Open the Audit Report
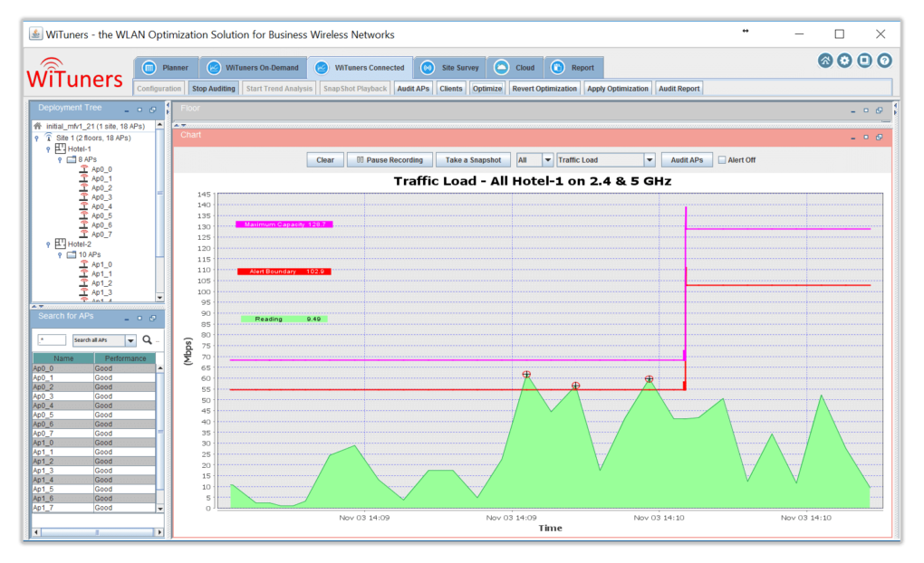 coord(679,89)
